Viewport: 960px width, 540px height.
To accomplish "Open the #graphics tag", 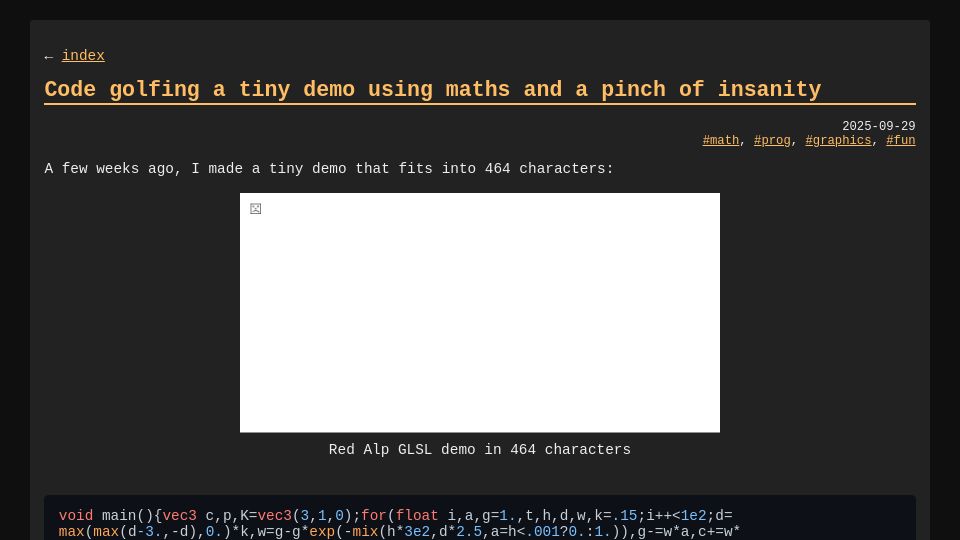I will click(838, 140).
